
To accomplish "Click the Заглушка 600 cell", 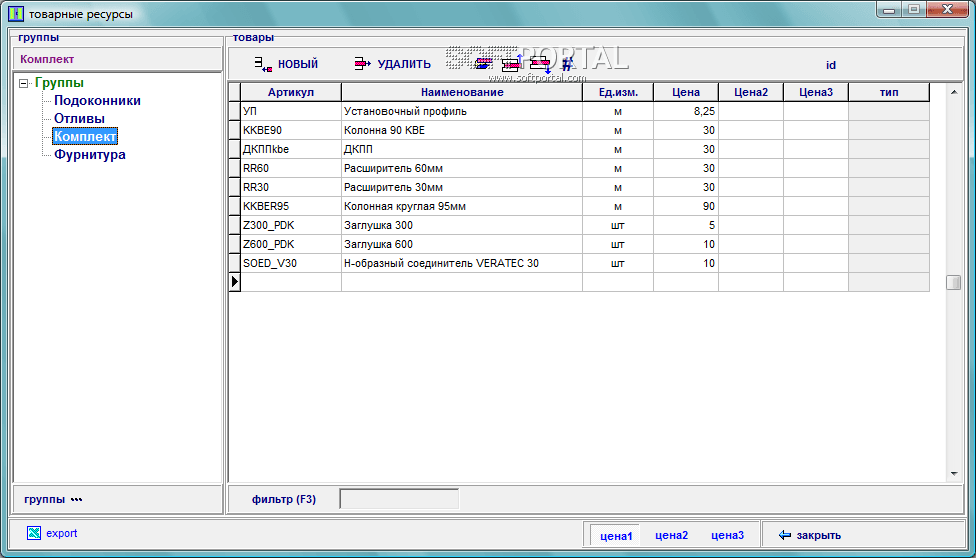I will [x=462, y=244].
